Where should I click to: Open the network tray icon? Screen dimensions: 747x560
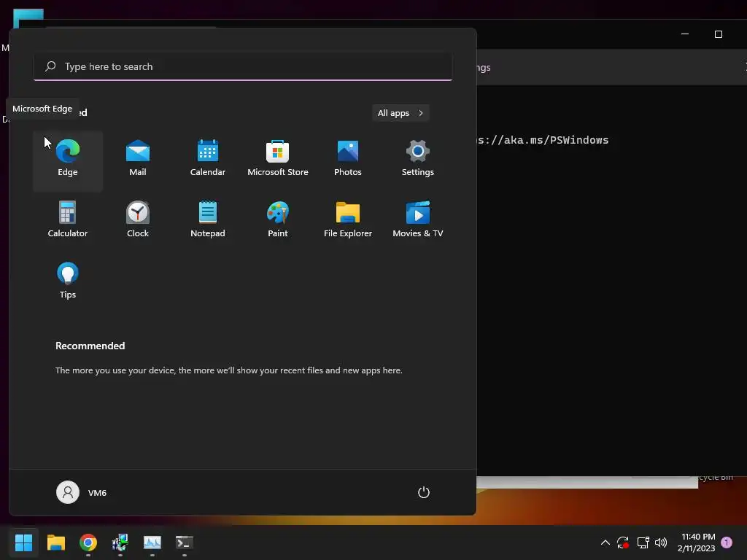tap(643, 542)
